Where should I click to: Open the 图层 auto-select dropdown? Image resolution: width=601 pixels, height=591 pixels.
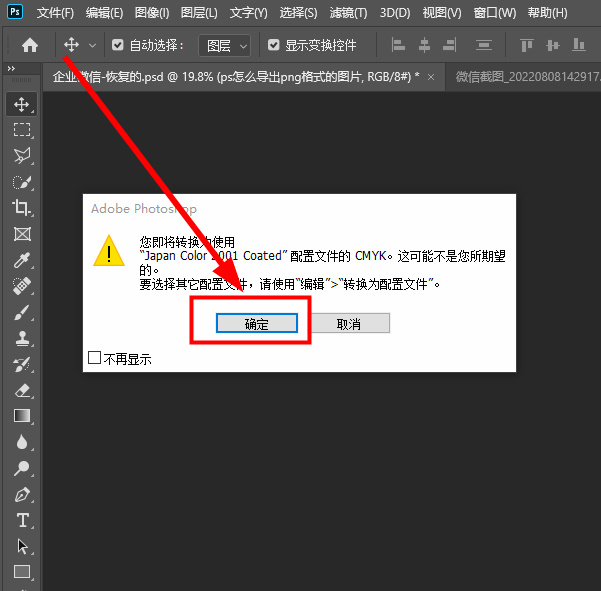[225, 46]
